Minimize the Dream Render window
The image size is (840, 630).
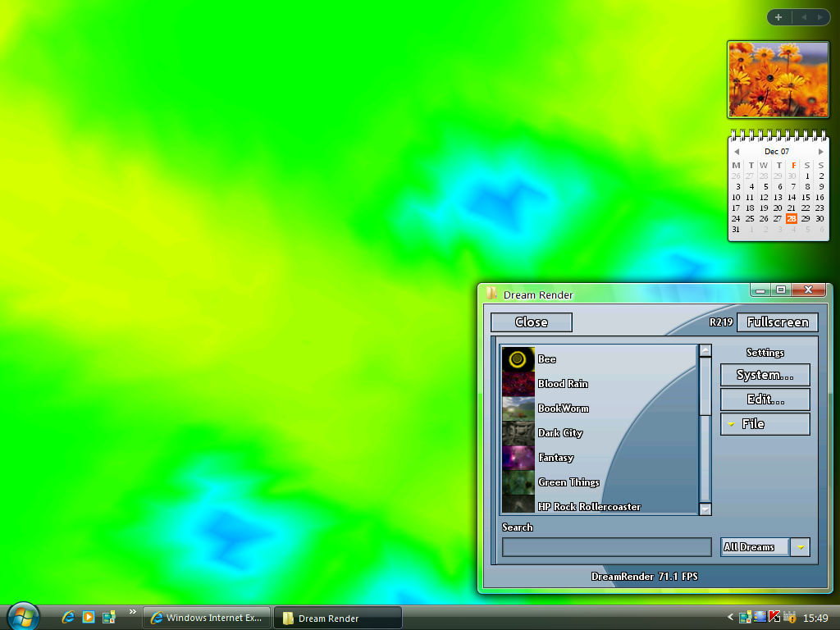coord(760,290)
